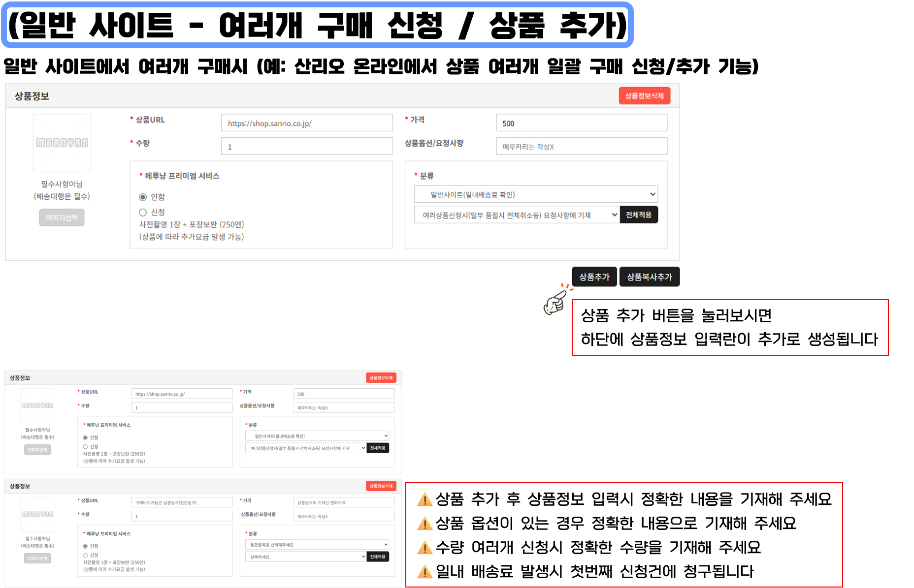The height and width of the screenshot is (588, 914).
Task: Select the 신청 radio in the bottom form
Action: click(x=85, y=555)
